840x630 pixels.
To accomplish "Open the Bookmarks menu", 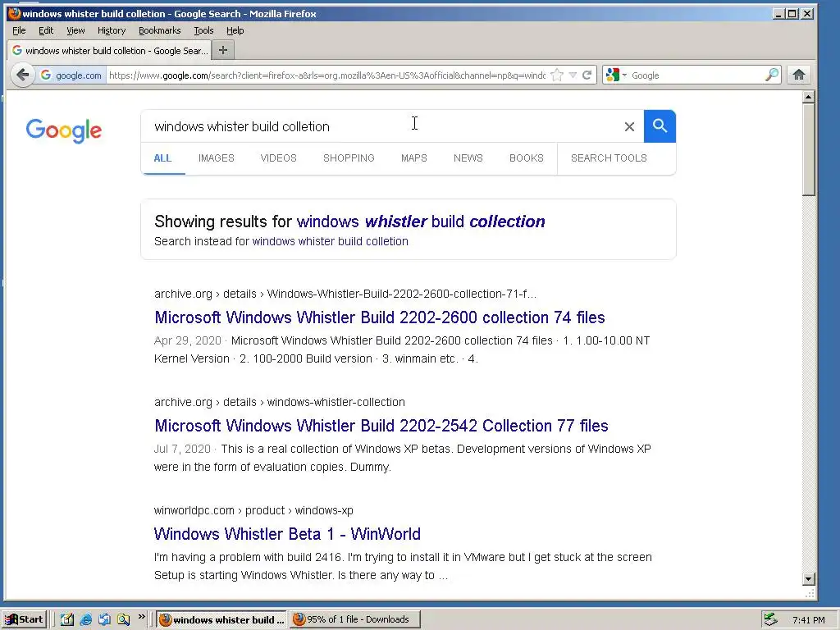I will (x=160, y=30).
